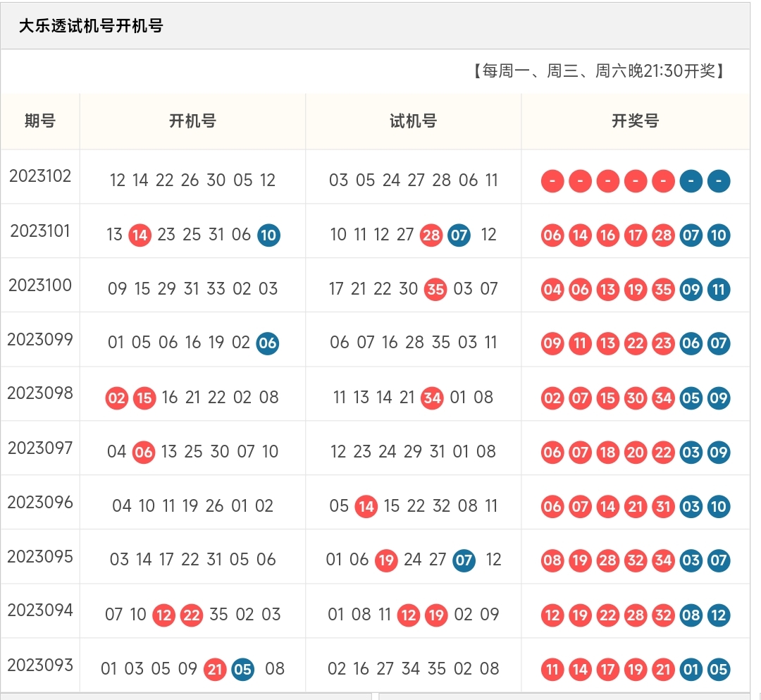Click red ball 22 in 2023094 开机号
761x700 pixels.
coord(192,615)
